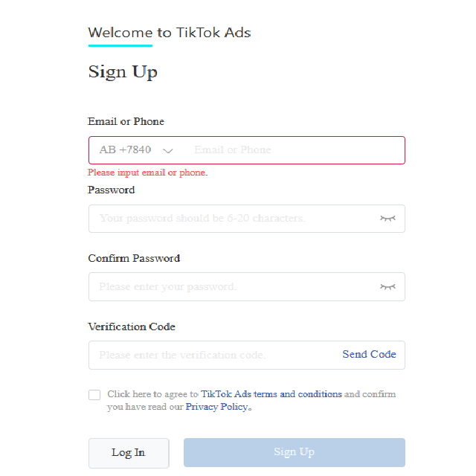Submit the form with blue Sign Up button
Screen dimensions: 476x476
pyautogui.click(x=294, y=452)
